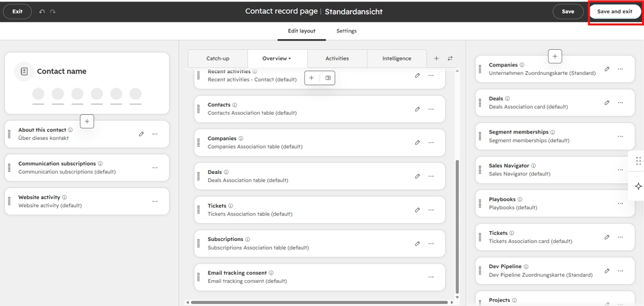Click info icon next to Segment memberships
This screenshot has width=644, height=306.
[552, 133]
